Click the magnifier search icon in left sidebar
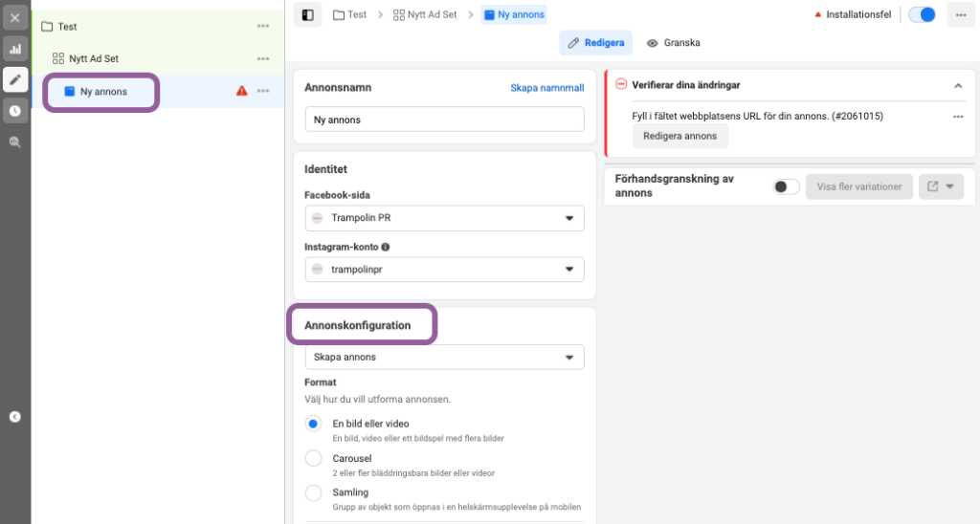980x524 pixels. (x=15, y=142)
